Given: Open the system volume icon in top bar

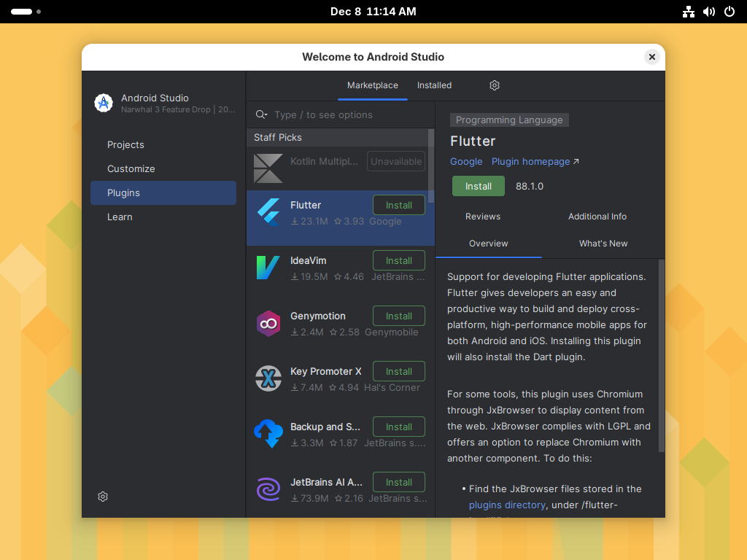Looking at the screenshot, I should (x=708, y=12).
